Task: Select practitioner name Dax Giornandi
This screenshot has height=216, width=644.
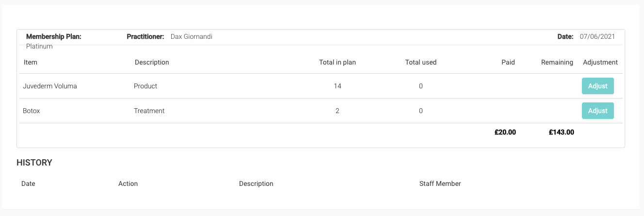Action: tap(192, 36)
